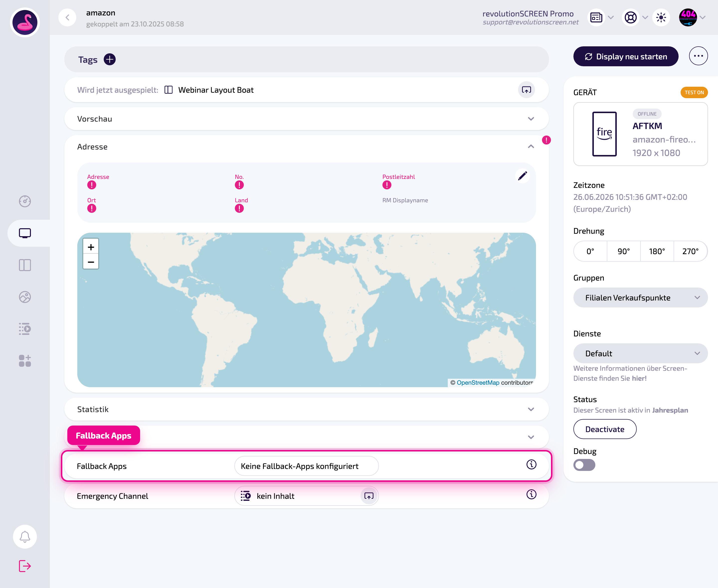Click the Webinar Layout Boat name
Screen dimensions: 718x588
[216, 90]
